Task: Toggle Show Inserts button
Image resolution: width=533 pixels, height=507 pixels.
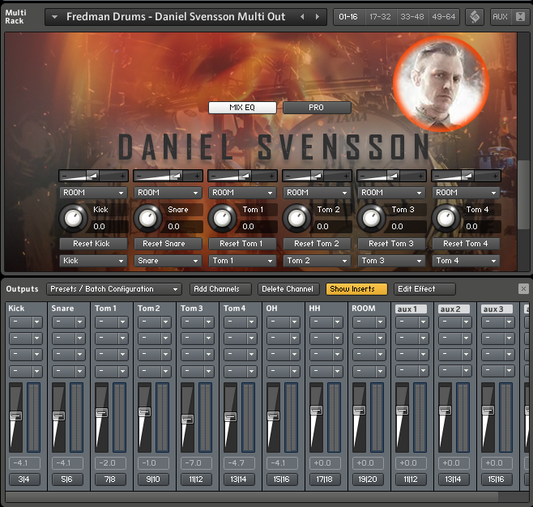Action: click(x=356, y=289)
